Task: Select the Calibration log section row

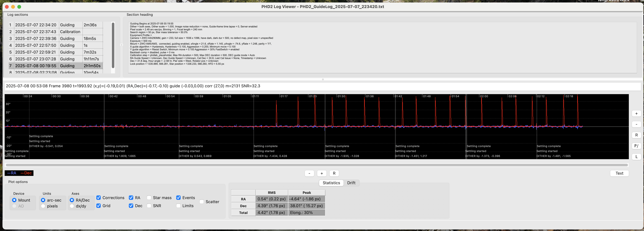Action: (x=55, y=31)
